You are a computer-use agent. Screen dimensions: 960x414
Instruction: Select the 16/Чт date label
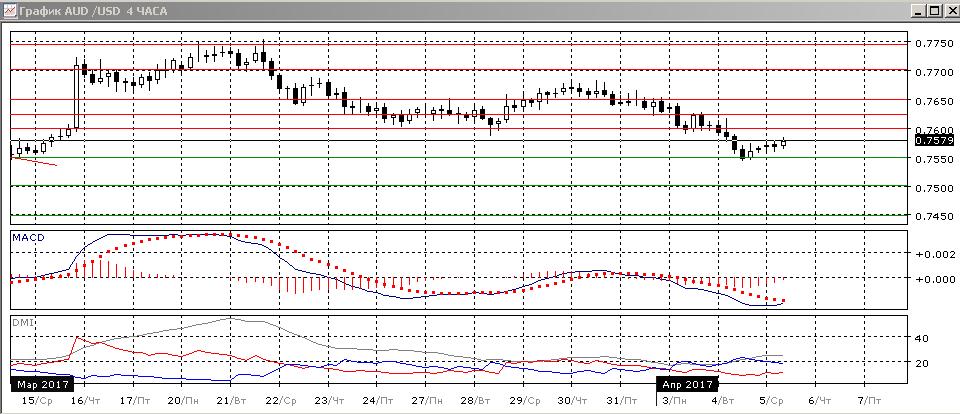coord(85,401)
